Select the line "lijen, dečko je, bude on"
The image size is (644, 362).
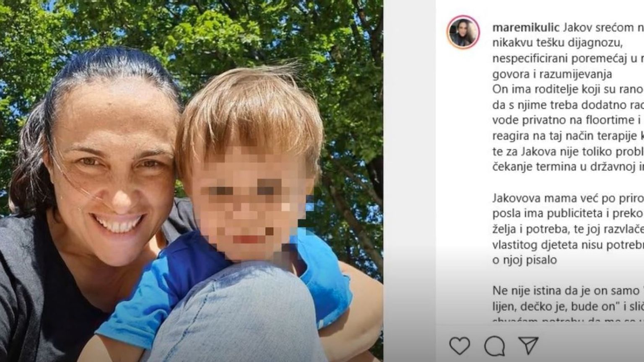[x=568, y=306]
